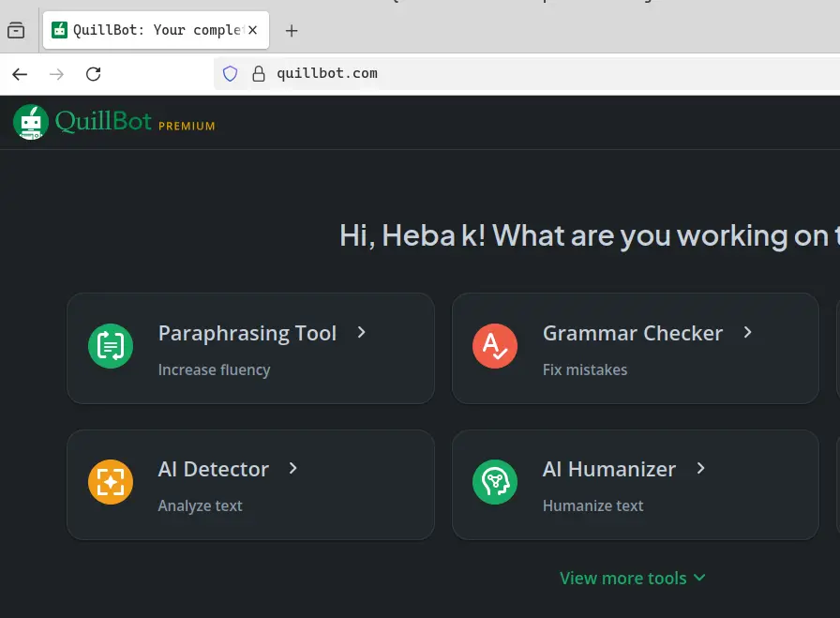Click chevron next to Paraphrasing Tool
This screenshot has height=618, width=840.
(362, 332)
